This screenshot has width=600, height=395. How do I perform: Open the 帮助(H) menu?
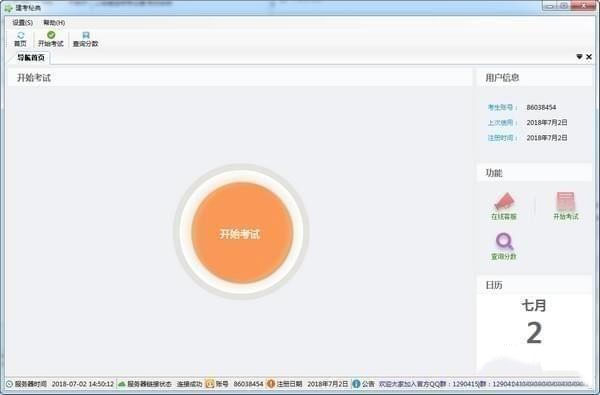click(54, 23)
